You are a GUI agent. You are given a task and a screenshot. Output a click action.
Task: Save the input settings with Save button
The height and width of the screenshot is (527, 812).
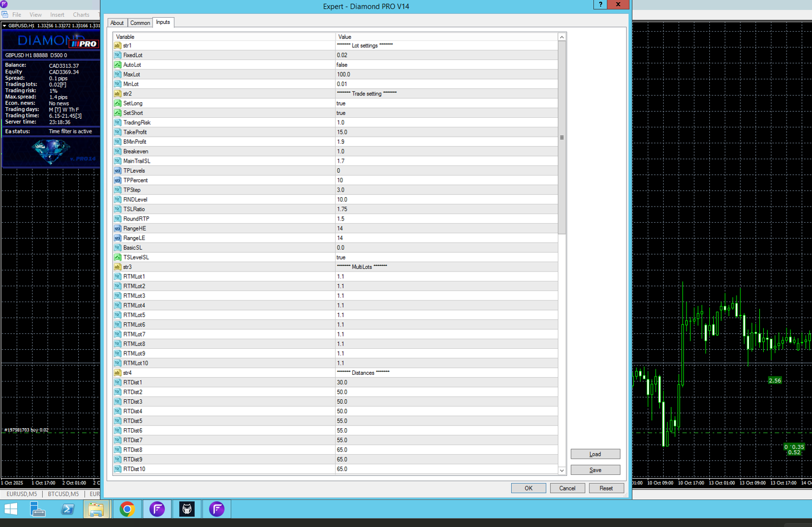coord(595,470)
